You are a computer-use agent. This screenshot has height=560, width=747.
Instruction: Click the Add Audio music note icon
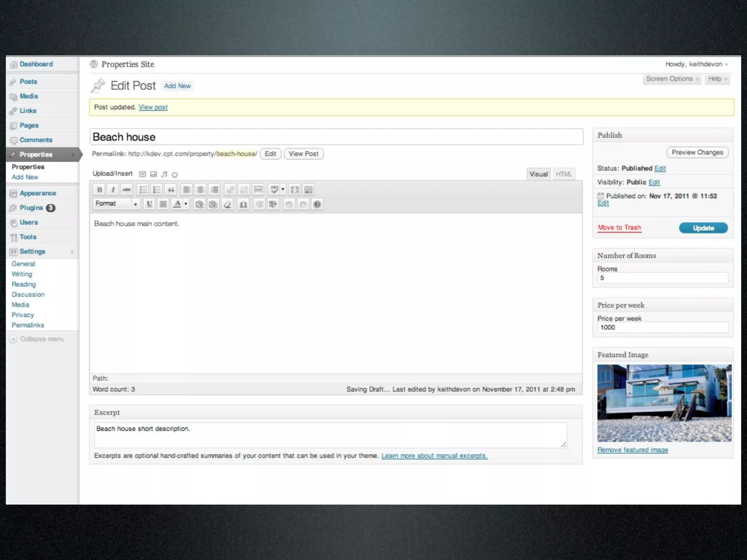(x=164, y=174)
